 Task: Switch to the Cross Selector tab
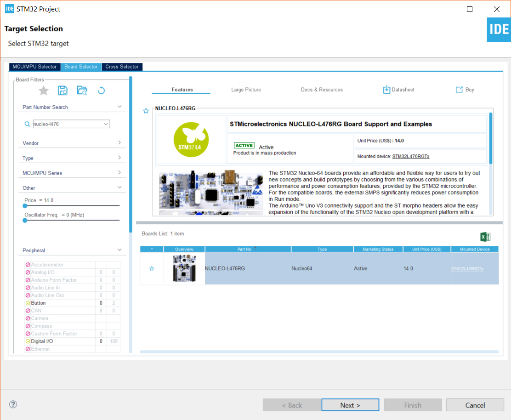122,66
